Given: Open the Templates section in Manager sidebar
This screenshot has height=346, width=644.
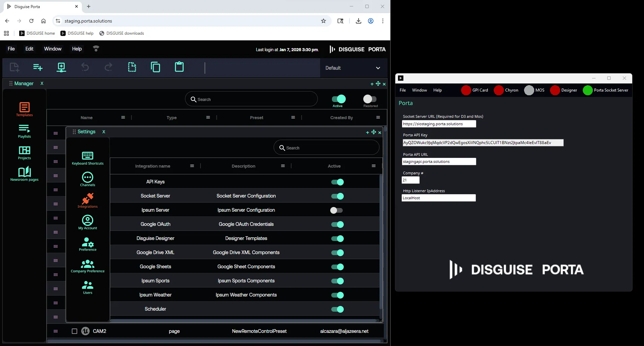Looking at the screenshot, I should [x=24, y=109].
